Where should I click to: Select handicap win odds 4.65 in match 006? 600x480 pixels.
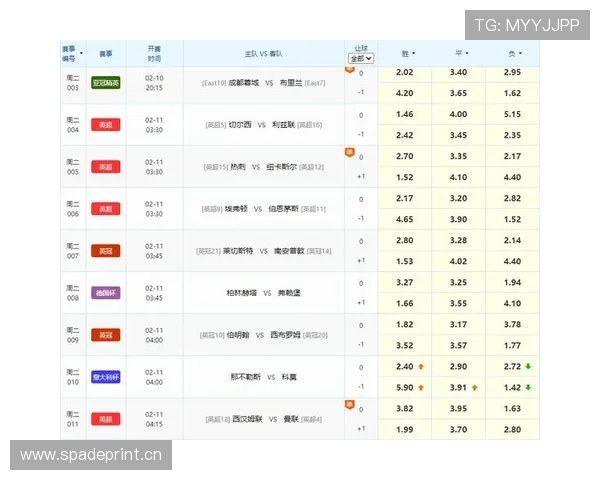(404, 219)
